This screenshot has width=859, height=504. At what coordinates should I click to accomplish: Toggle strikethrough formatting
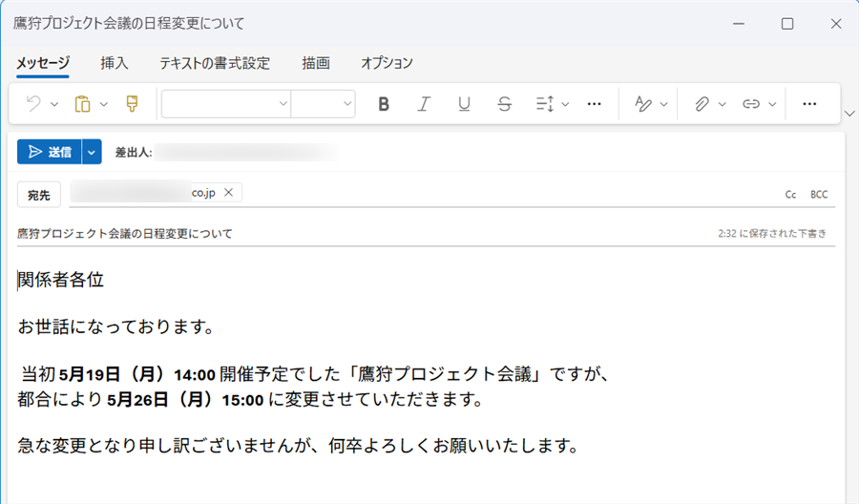(x=504, y=104)
